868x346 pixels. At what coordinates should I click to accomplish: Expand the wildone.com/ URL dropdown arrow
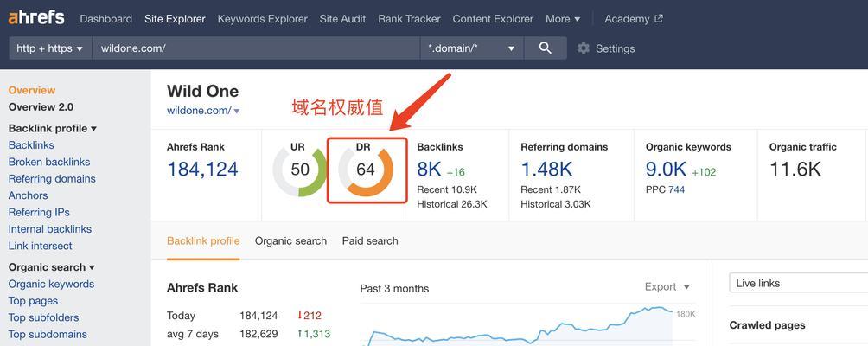click(237, 112)
